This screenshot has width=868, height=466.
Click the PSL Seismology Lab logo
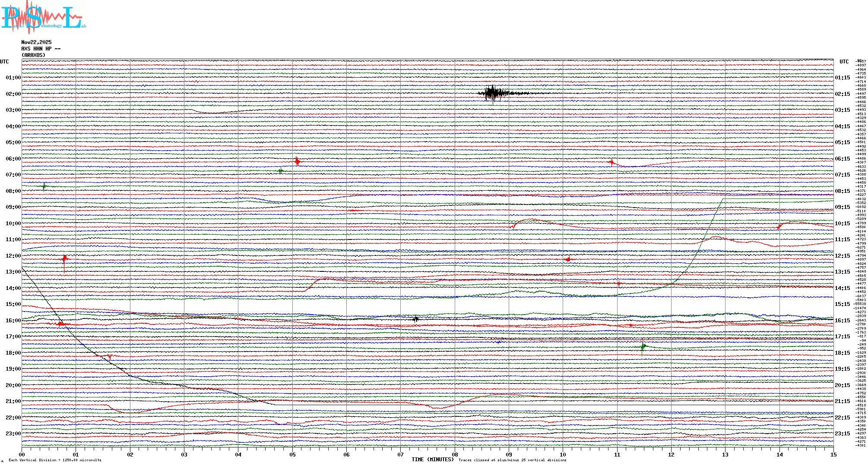tap(43, 17)
